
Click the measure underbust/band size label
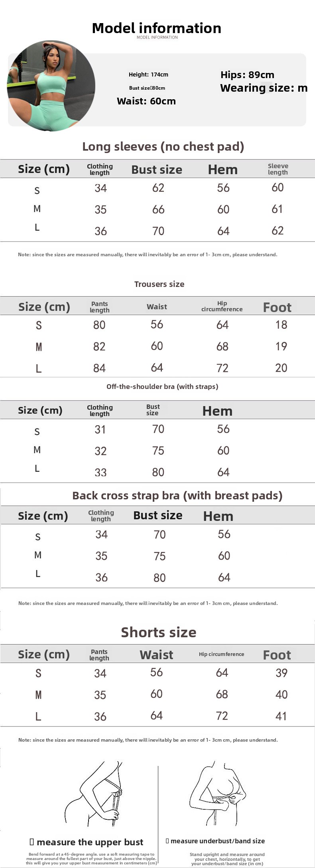215,841
